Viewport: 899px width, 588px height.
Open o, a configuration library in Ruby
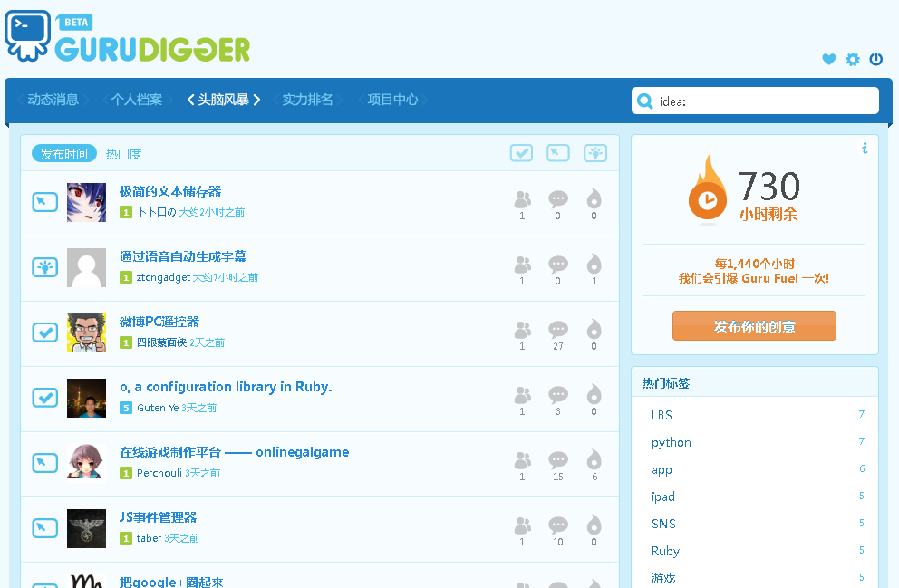click(226, 387)
